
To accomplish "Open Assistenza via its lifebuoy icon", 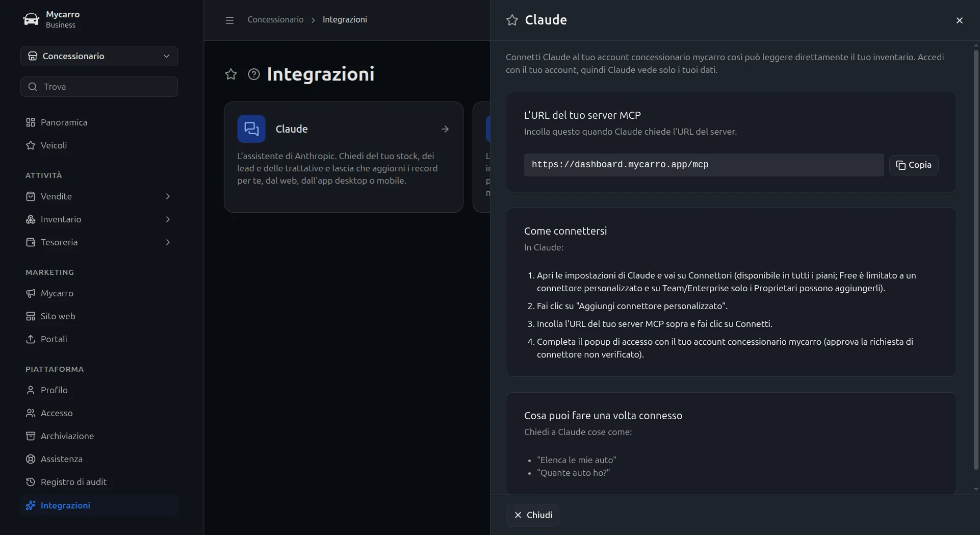I will (31, 459).
